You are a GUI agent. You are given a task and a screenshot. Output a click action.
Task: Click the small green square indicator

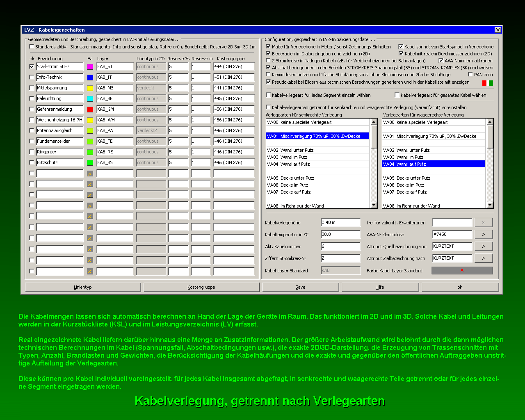[491, 83]
